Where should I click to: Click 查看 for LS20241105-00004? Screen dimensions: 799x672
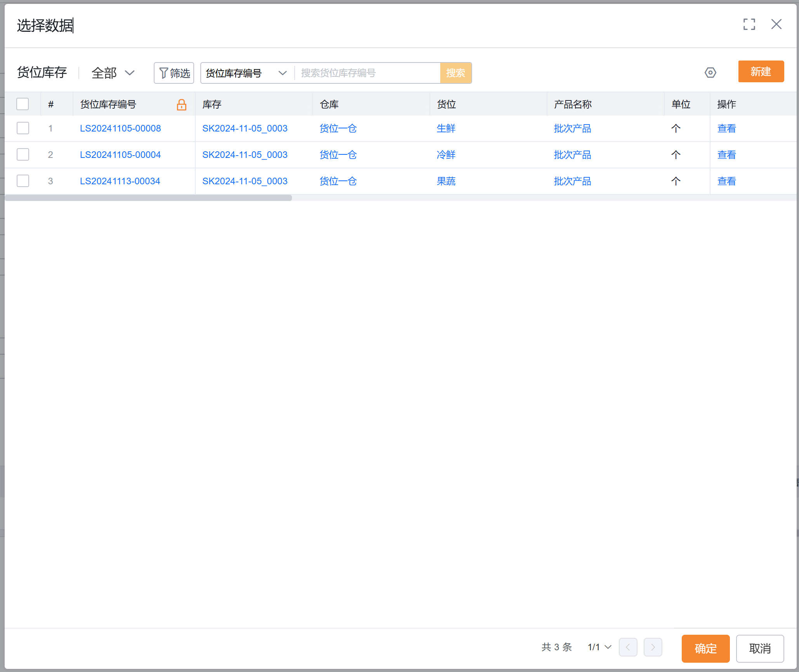727,155
